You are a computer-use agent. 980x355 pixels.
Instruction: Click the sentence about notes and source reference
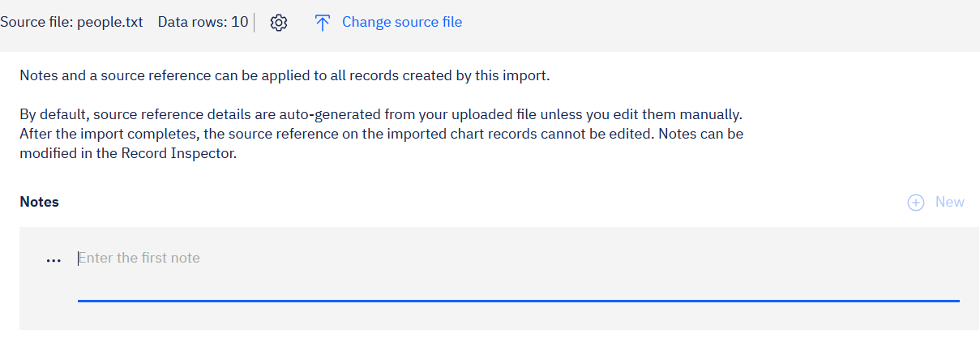(x=285, y=76)
